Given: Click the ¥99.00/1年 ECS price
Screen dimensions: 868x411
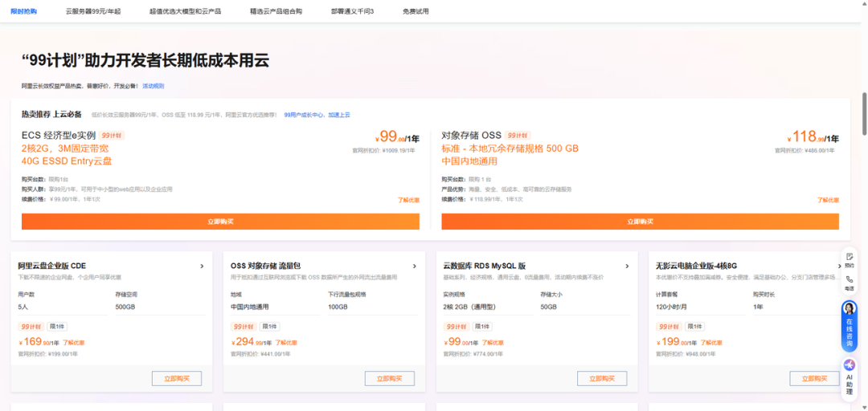Looking at the screenshot, I should (396, 136).
